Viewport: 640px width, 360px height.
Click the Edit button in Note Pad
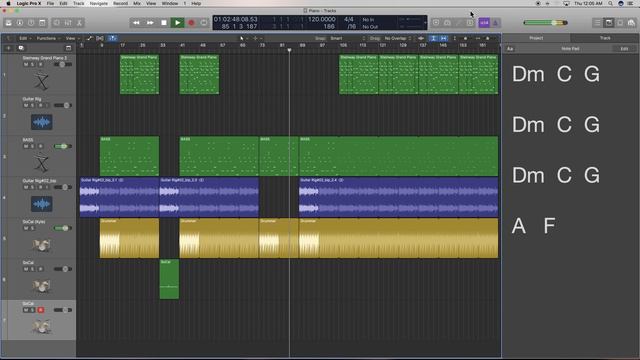click(x=624, y=49)
